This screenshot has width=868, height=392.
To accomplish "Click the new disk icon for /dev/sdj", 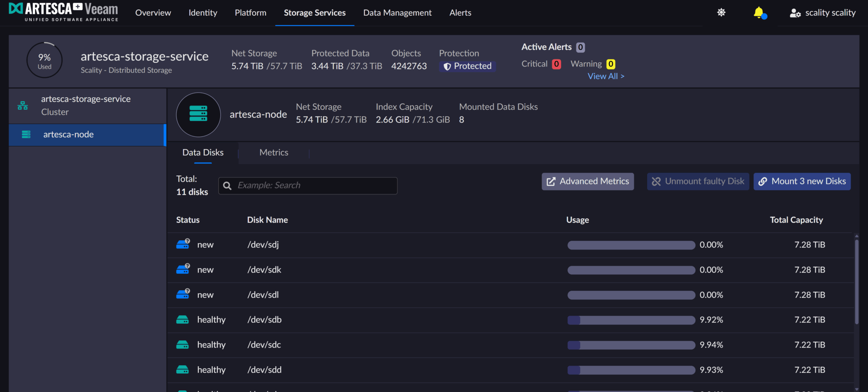I will pyautogui.click(x=183, y=245).
